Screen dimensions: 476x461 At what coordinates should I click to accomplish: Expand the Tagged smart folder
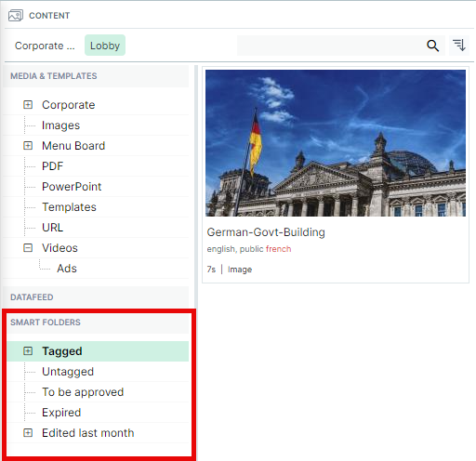(x=28, y=351)
